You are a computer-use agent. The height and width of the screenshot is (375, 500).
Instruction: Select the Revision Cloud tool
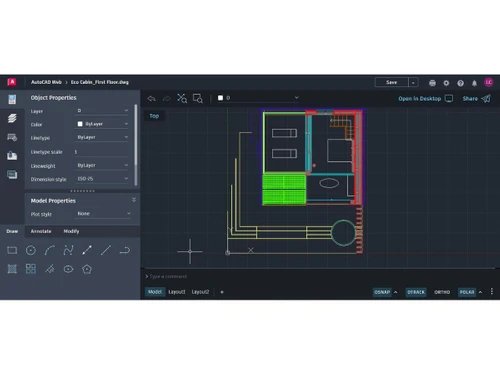point(50,269)
